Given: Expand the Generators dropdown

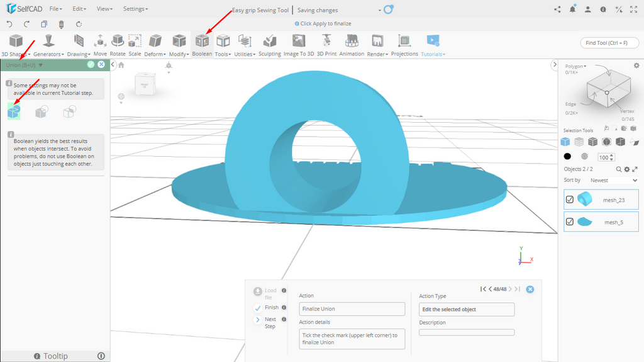Looking at the screenshot, I should pyautogui.click(x=48, y=45).
